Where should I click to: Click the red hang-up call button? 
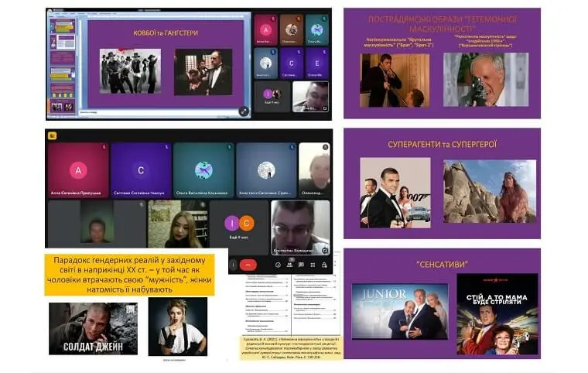pyautogui.click(x=248, y=264)
